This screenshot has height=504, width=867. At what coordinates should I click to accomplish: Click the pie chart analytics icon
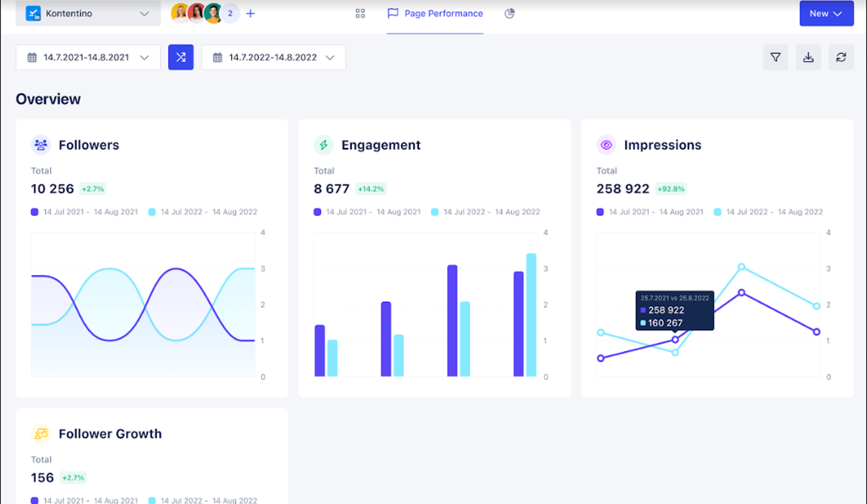tap(509, 14)
